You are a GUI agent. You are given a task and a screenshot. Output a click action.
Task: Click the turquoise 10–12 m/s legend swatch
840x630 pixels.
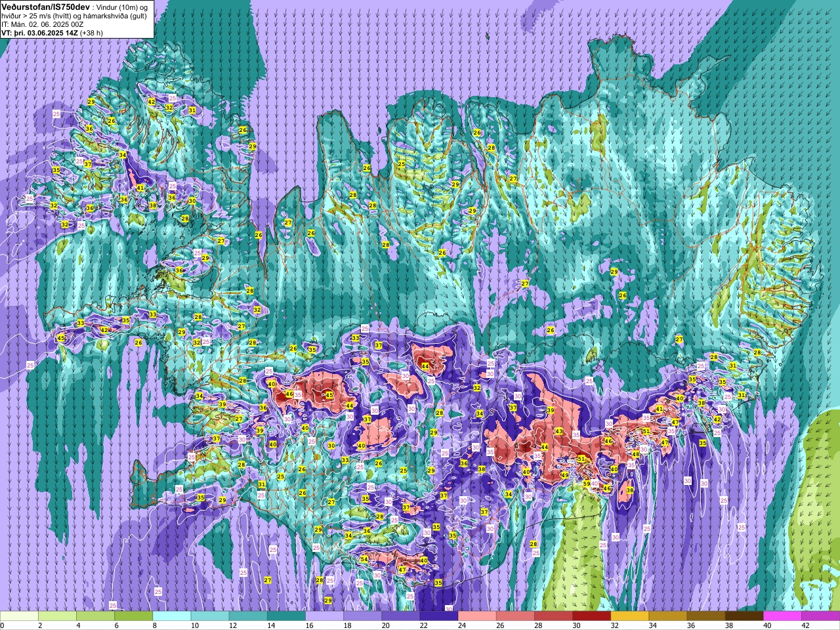pyautogui.click(x=210, y=616)
